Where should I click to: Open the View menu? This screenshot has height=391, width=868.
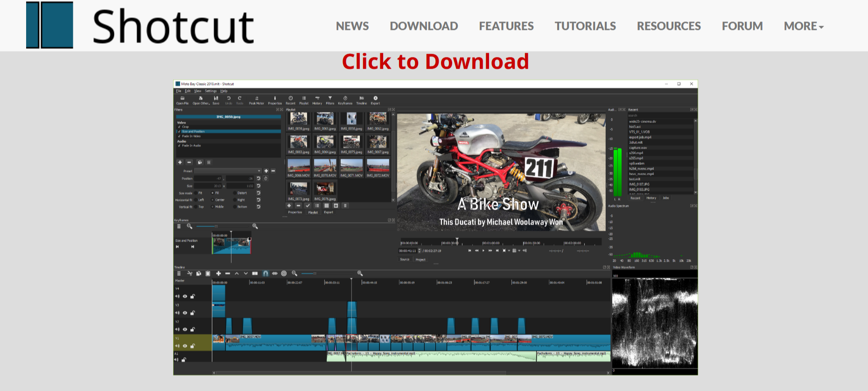coord(198,91)
